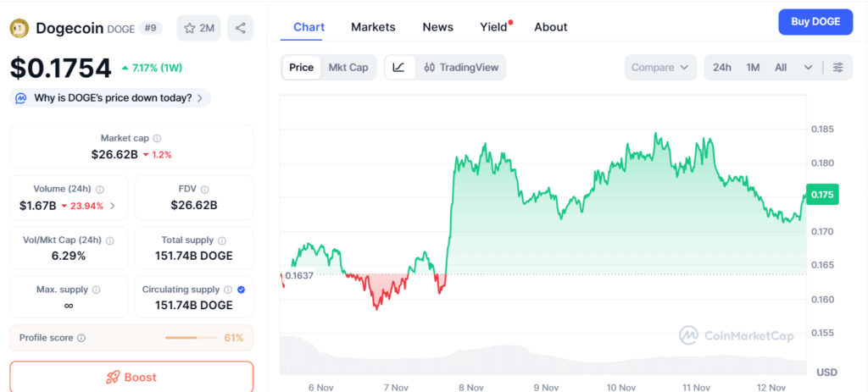Select the line chart type icon
This screenshot has width=868, height=392.
[399, 68]
